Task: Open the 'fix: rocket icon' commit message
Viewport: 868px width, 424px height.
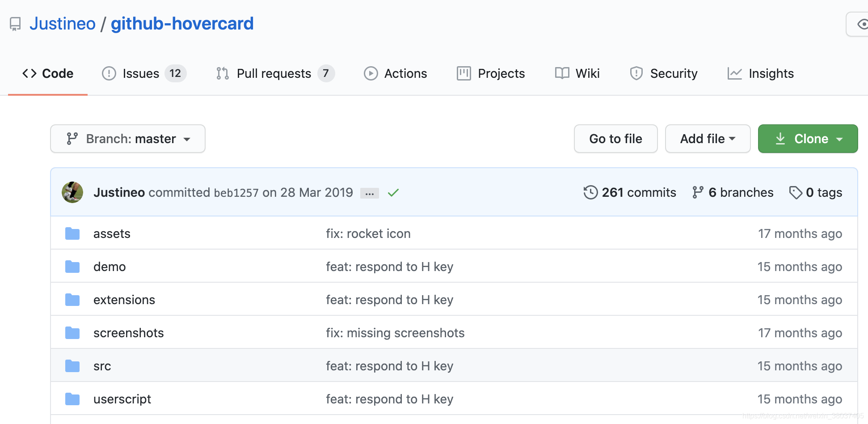Action: [368, 233]
